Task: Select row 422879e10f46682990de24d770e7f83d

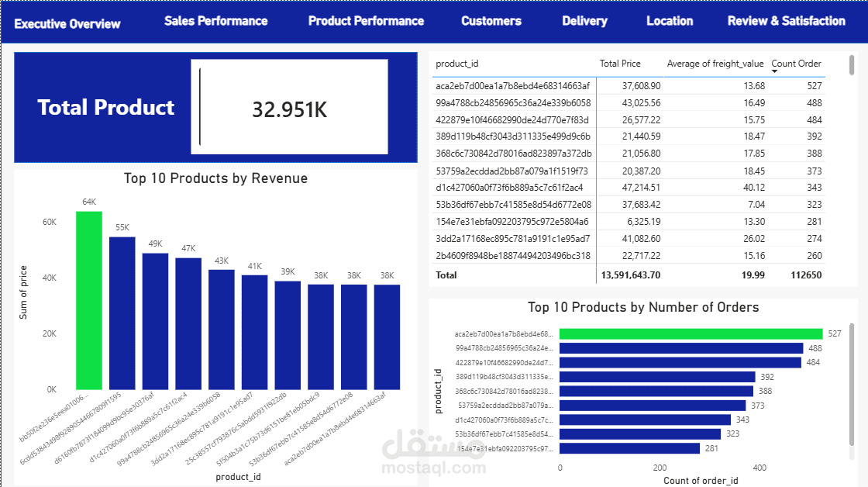Action: point(629,119)
